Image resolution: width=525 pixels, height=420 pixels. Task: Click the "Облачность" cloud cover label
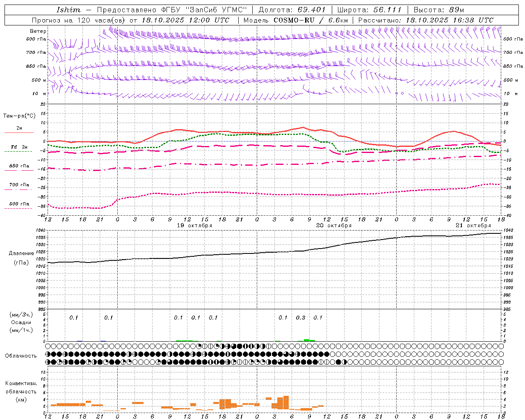pyautogui.click(x=21, y=356)
